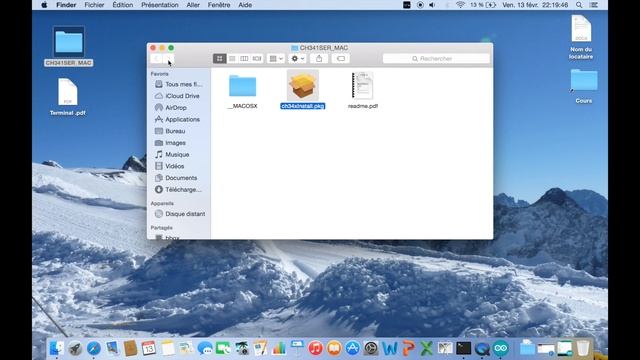Click the edit tags toolbar button
The width and height of the screenshot is (640, 360).
(x=341, y=59)
